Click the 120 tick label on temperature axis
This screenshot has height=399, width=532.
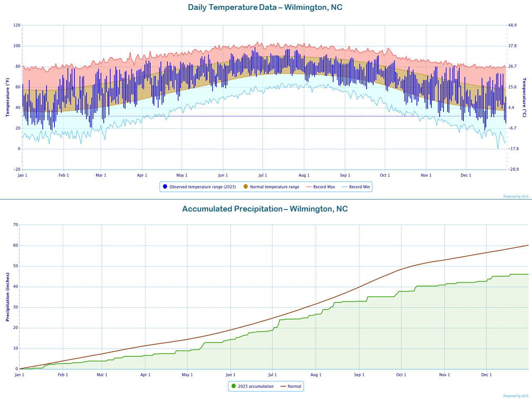pos(17,25)
